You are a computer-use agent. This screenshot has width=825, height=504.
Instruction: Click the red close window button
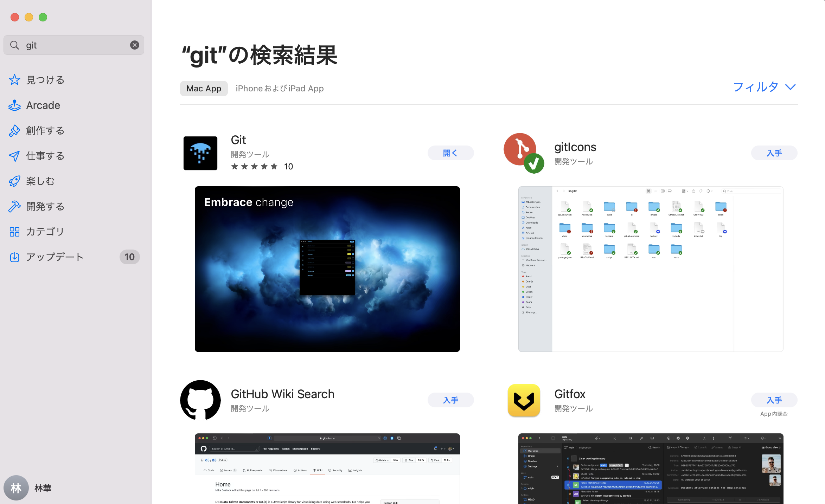15,17
